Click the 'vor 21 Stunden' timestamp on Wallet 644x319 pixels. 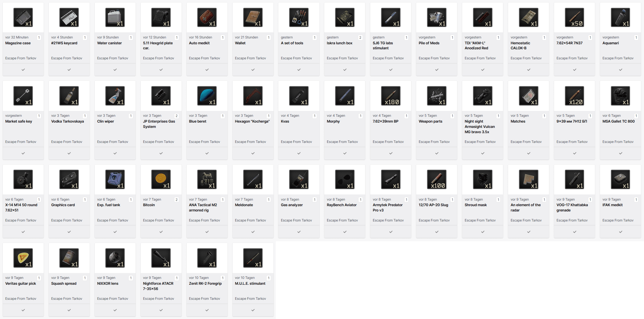click(x=247, y=37)
